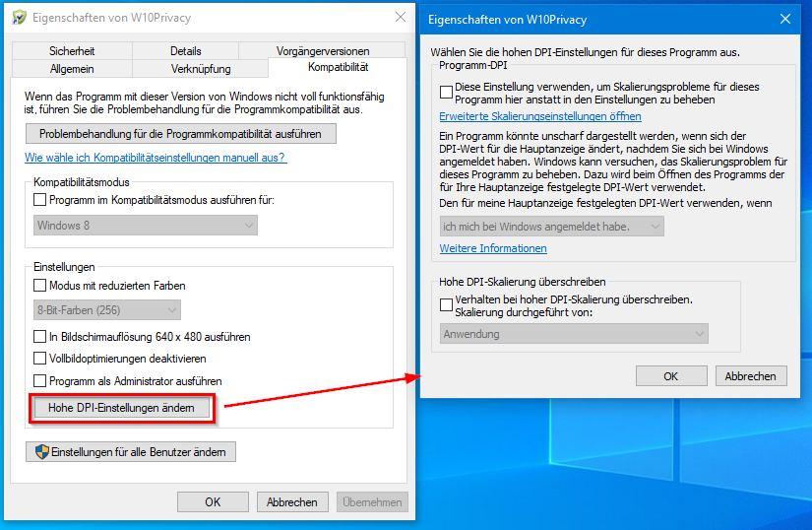The image size is (812, 530).
Task: Click Einstellungen für alle Benutzer ändern
Action: pos(131,452)
